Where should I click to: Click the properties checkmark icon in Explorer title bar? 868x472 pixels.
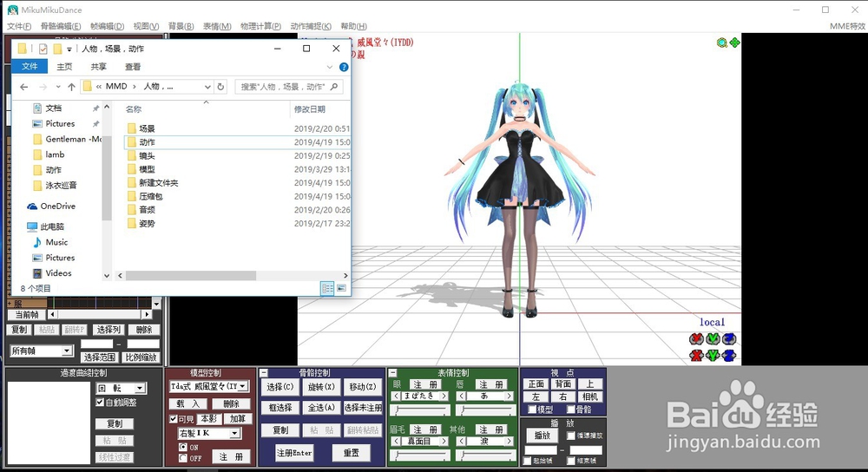tap(43, 49)
